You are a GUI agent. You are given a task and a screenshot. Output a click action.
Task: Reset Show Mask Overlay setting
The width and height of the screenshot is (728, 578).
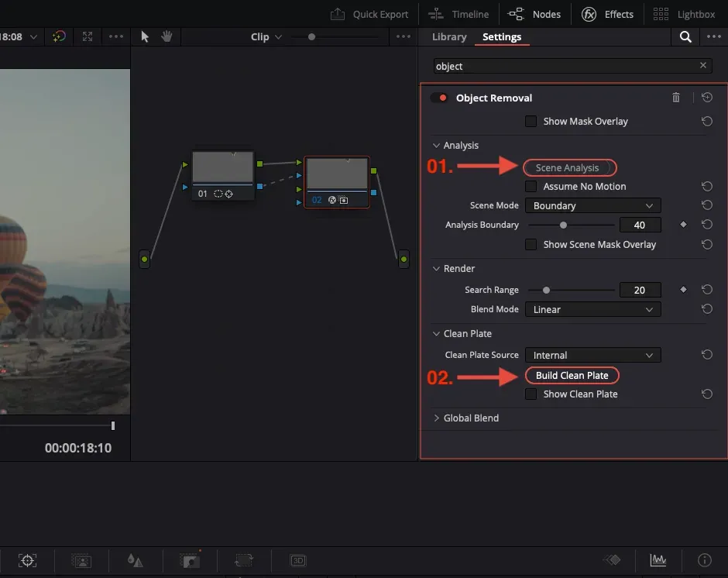click(x=706, y=122)
